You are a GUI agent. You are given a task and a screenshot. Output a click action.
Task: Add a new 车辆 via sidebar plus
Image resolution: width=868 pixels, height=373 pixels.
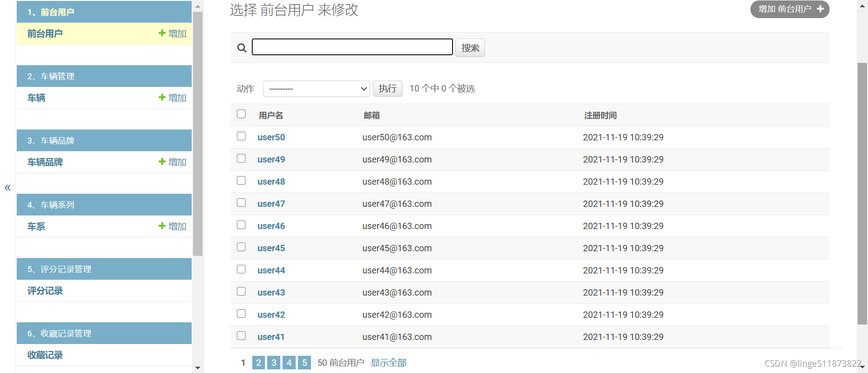tap(172, 98)
